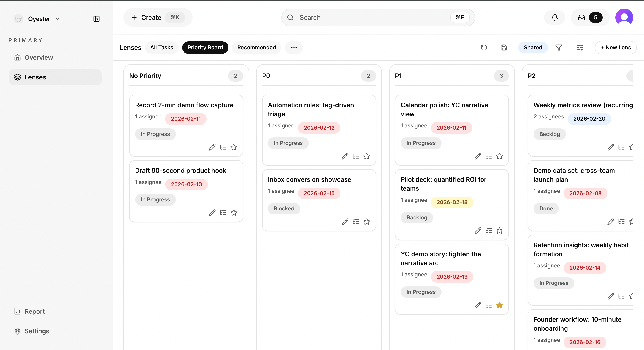Screen dimensions: 644x350
Task: Click the reset/undo lens icon
Action: (484, 48)
